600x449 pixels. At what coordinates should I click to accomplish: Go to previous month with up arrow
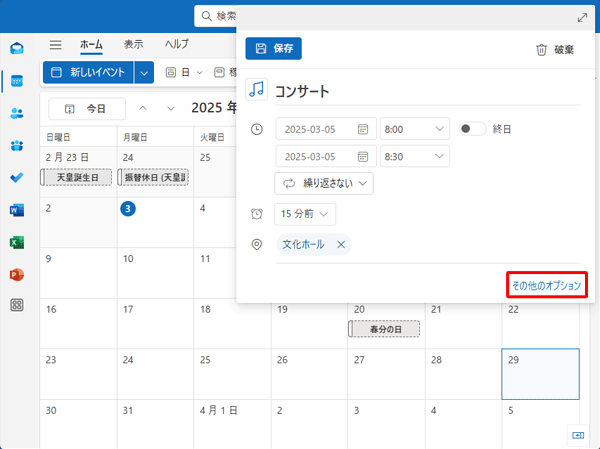(x=143, y=109)
